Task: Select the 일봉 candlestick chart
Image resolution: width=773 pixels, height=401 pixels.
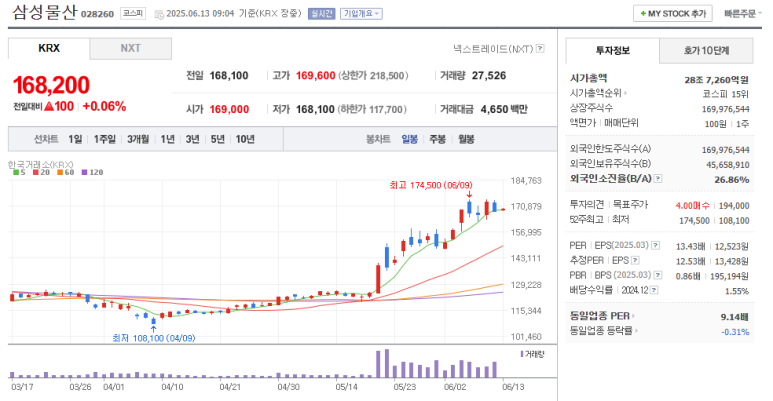Action: point(410,139)
